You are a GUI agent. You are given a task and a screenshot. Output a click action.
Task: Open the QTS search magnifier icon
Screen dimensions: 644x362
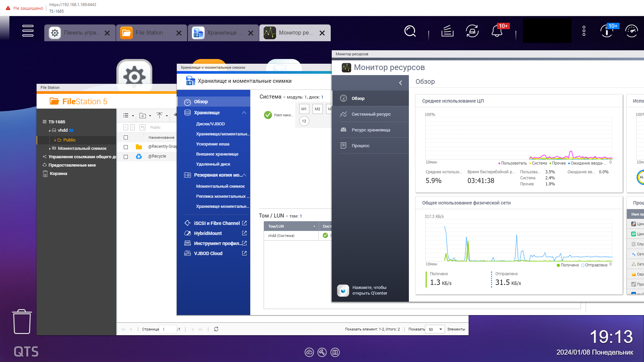click(x=410, y=32)
